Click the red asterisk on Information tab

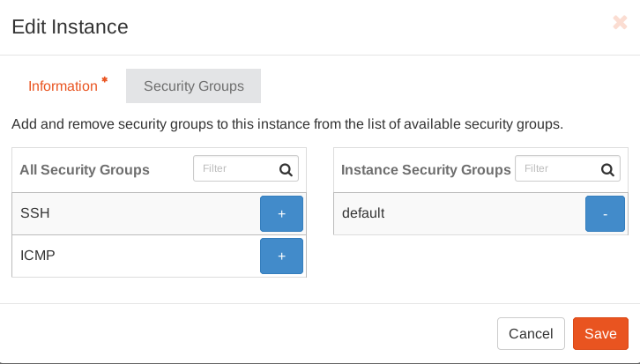pyautogui.click(x=105, y=80)
